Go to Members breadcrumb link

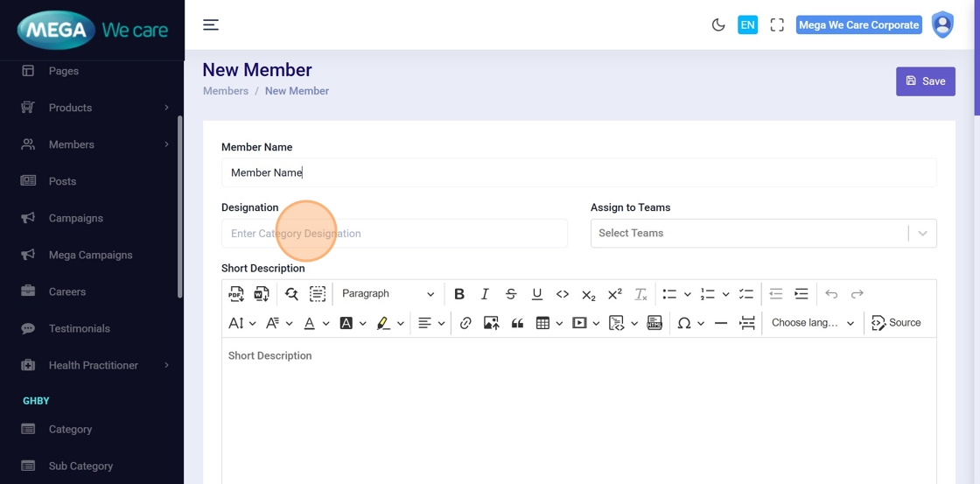coord(226,91)
